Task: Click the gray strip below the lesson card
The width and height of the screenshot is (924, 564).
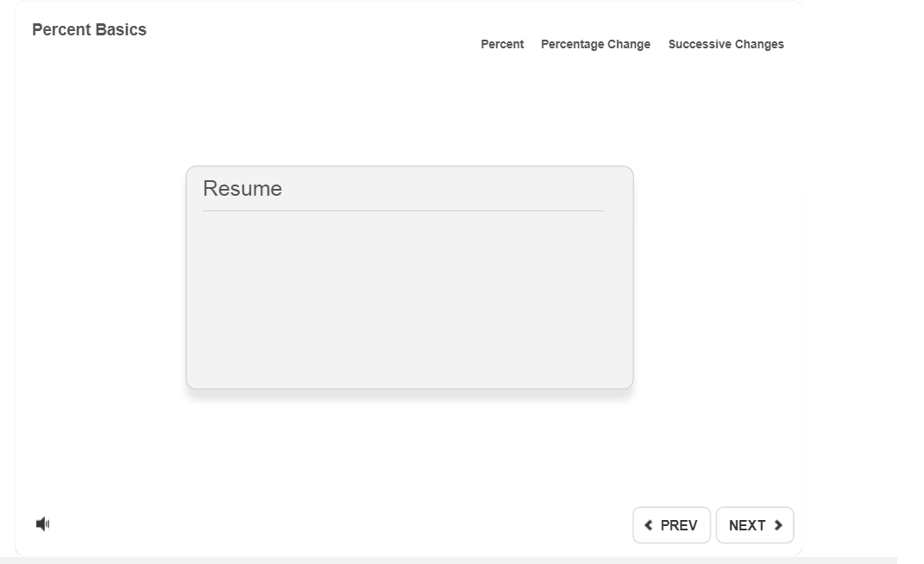Action: click(x=449, y=561)
